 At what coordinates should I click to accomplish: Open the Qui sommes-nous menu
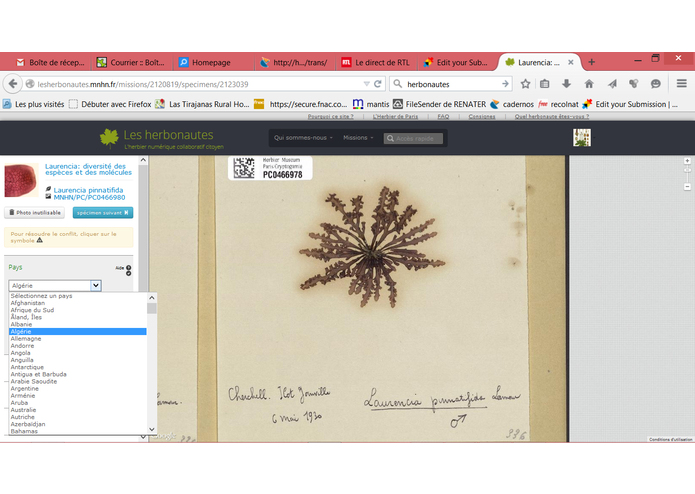coord(303,138)
